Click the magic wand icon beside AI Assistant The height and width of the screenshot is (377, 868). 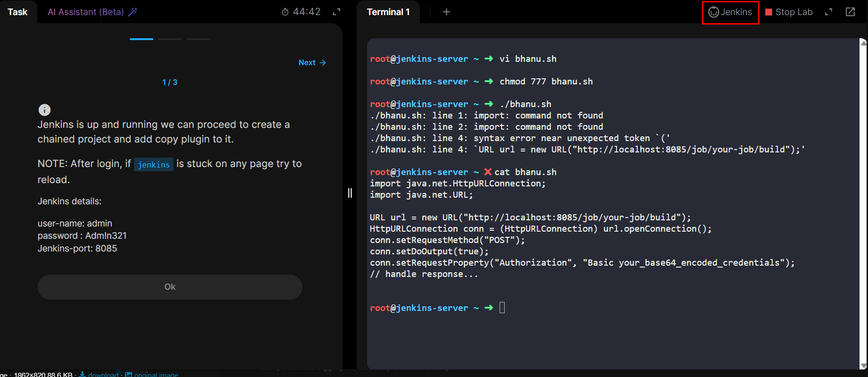133,12
